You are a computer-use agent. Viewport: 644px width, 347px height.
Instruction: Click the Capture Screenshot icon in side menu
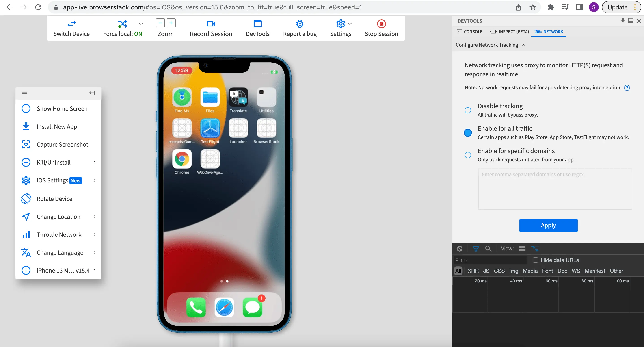pyautogui.click(x=26, y=144)
